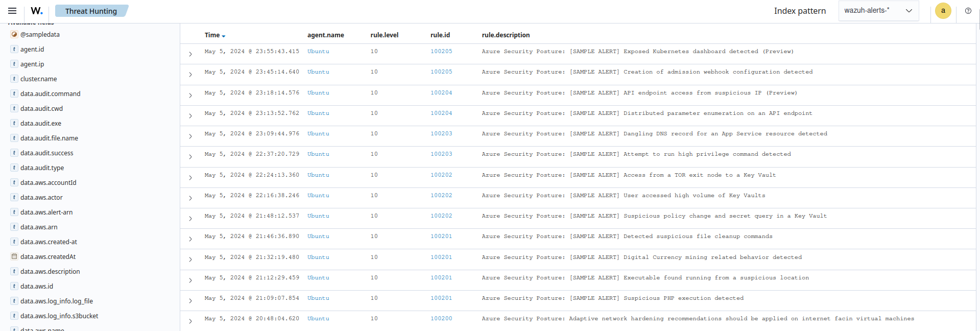Select the rule.description column header
The height and width of the screenshot is (331, 980).
pos(506,35)
